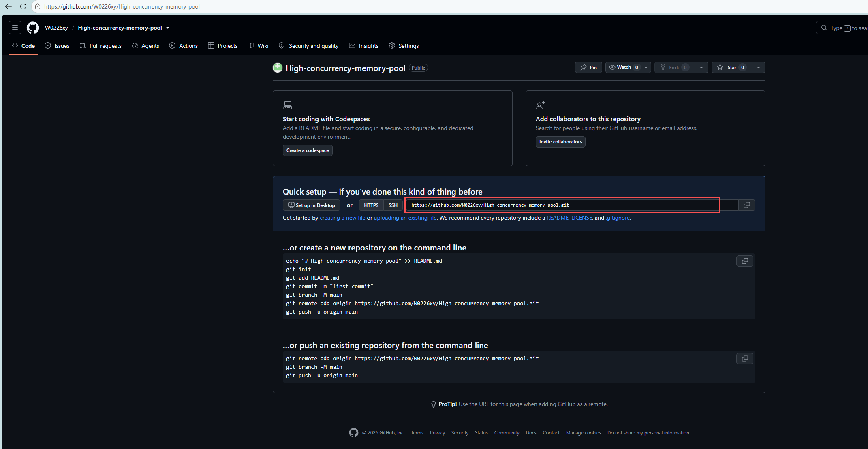Select the HTTPS protocol option
The height and width of the screenshot is (449, 868).
click(371, 205)
